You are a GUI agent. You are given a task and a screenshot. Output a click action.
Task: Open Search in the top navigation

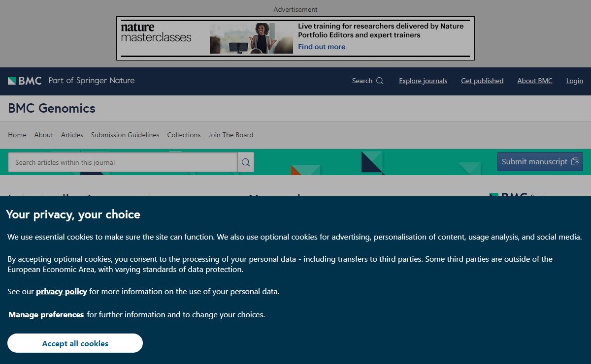pyautogui.click(x=367, y=81)
